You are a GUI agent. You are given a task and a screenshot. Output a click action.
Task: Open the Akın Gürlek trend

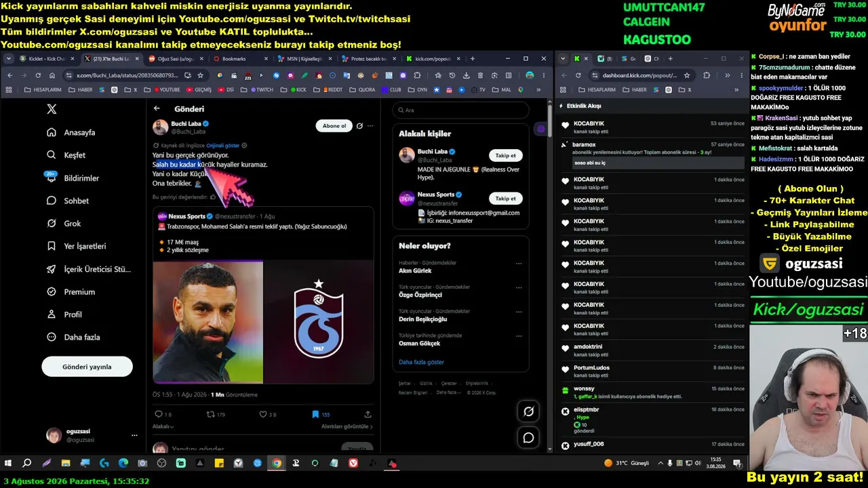click(x=415, y=271)
